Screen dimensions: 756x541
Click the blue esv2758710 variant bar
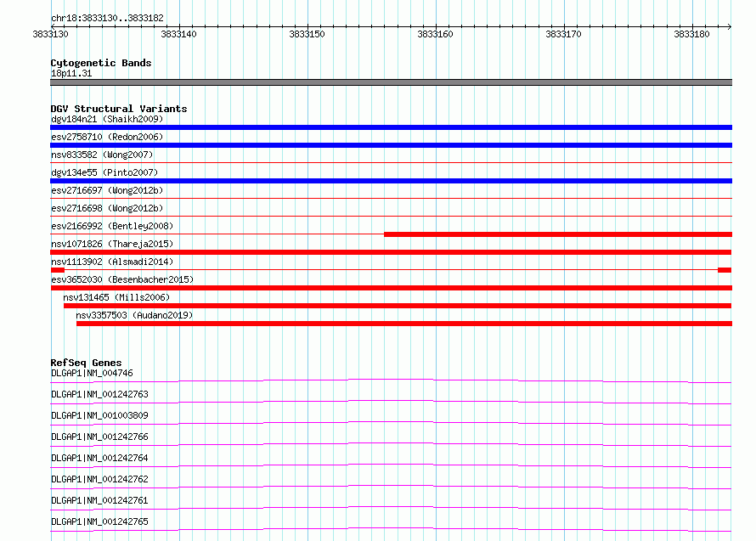click(391, 145)
